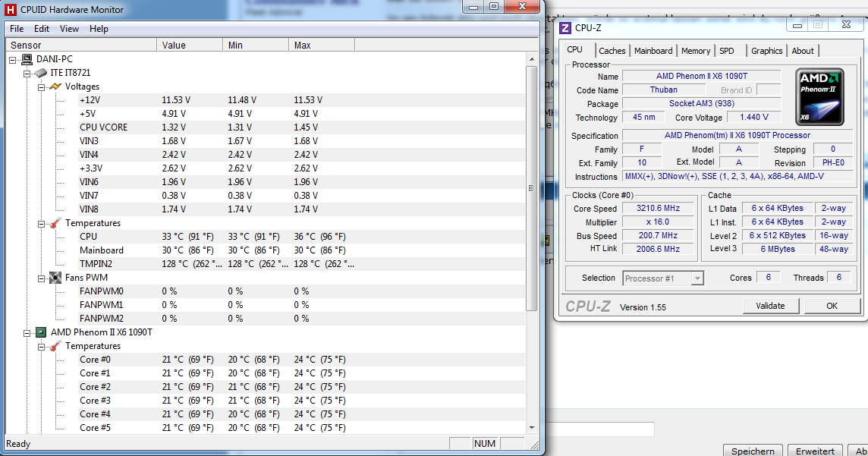Switch to the About tab in CPU-Z
This screenshot has height=456, width=868.
coord(803,51)
